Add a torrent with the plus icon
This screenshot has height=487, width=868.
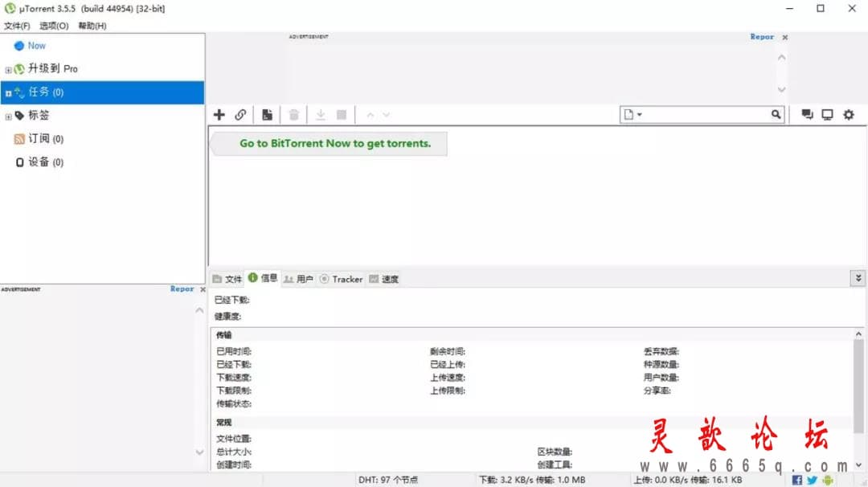click(x=219, y=115)
